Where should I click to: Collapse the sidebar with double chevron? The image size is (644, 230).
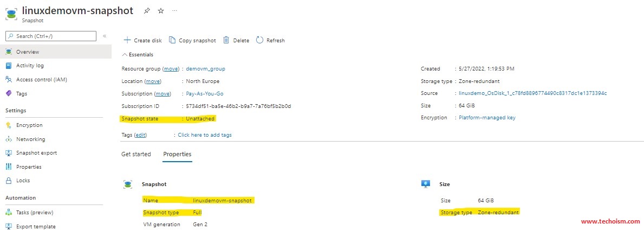click(105, 36)
